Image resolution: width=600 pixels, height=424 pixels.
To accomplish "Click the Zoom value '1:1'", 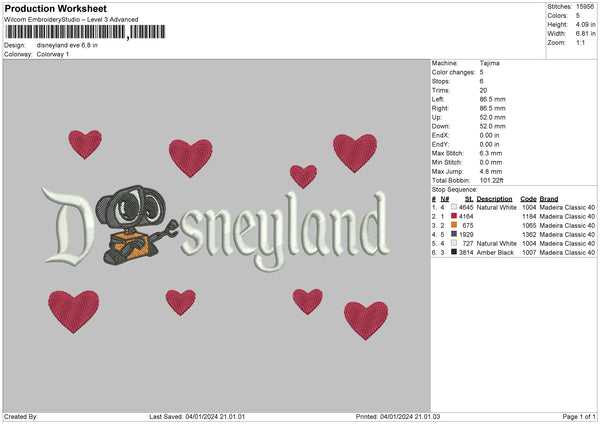I will click(x=580, y=42).
